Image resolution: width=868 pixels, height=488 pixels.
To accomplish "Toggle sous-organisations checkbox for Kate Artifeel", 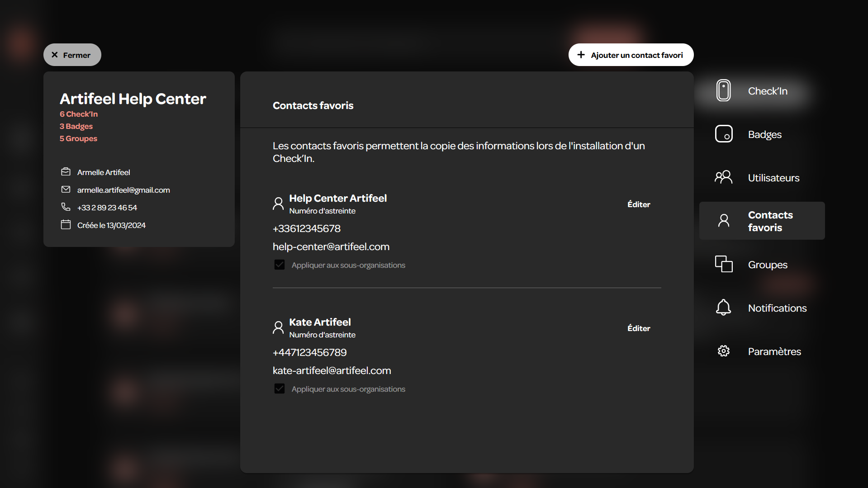I will [x=280, y=389].
